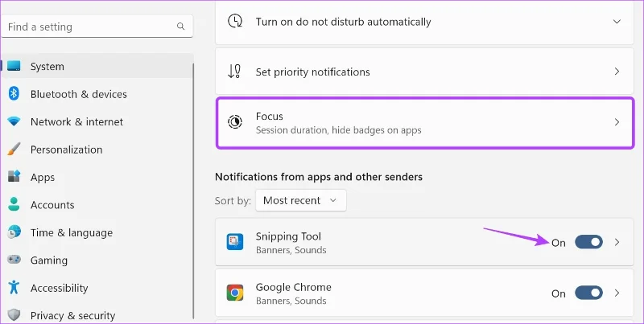Click the Personalization paintbrush icon
The width and height of the screenshot is (644, 324).
14,149
